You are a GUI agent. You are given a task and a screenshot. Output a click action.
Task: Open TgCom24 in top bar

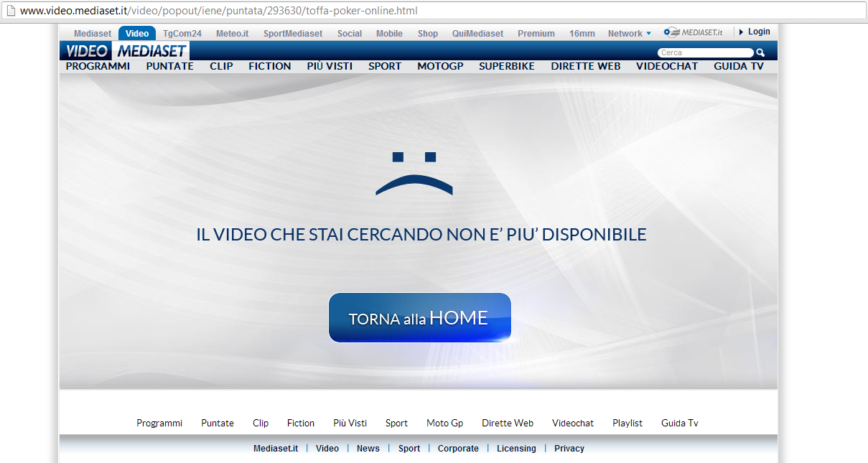click(x=182, y=34)
